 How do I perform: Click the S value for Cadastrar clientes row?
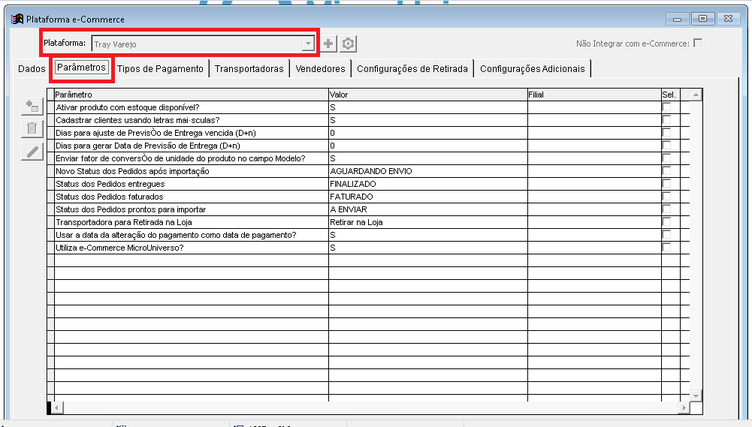coord(428,120)
